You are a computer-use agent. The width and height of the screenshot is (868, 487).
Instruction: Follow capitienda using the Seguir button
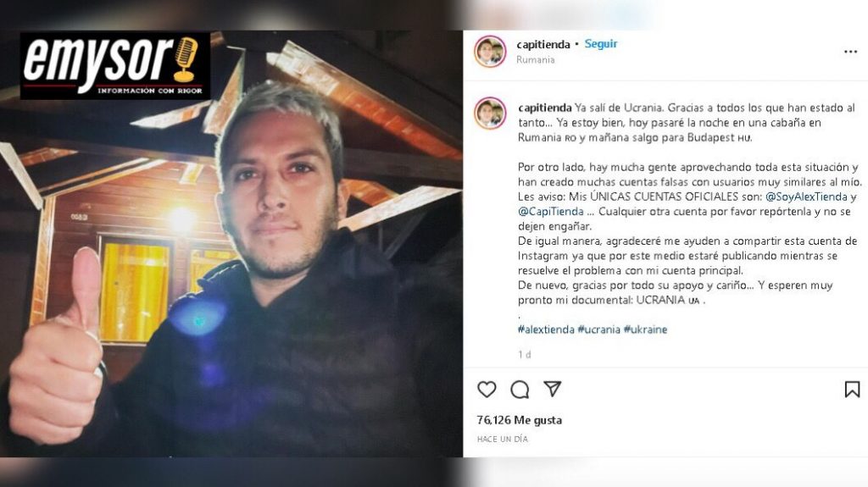601,44
